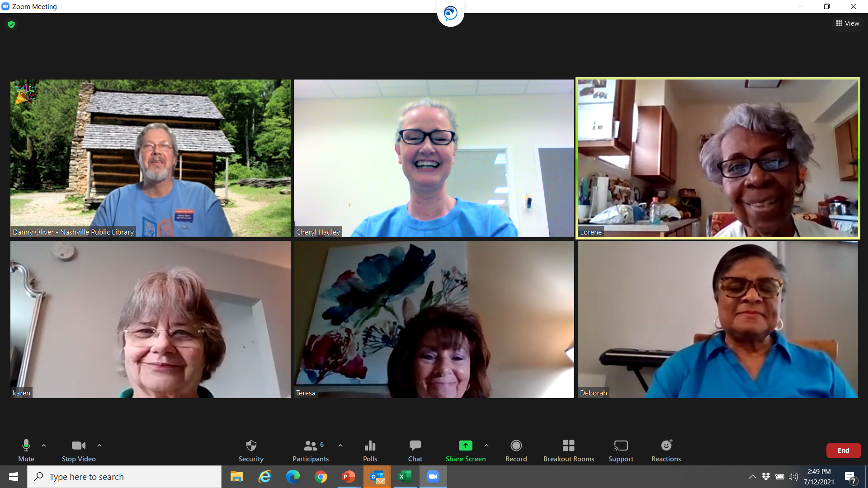Click the party popper reaction on Danny's tile
The image size is (868, 488).
[x=25, y=94]
